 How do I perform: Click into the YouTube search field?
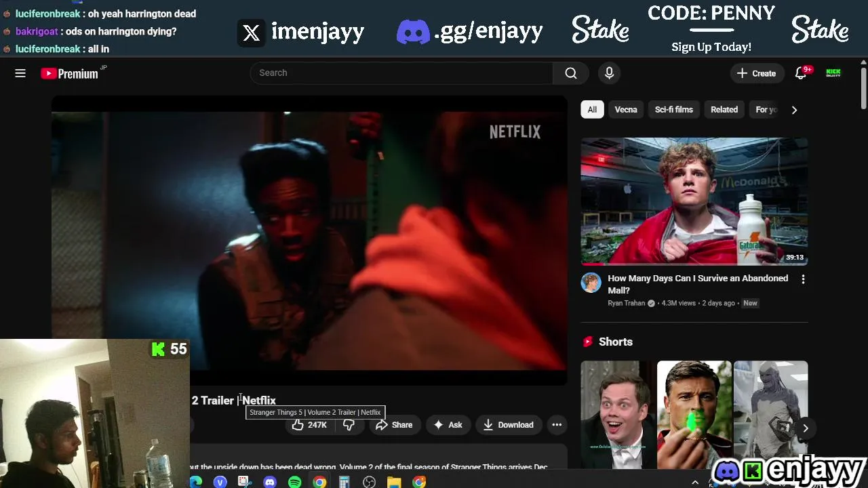401,73
